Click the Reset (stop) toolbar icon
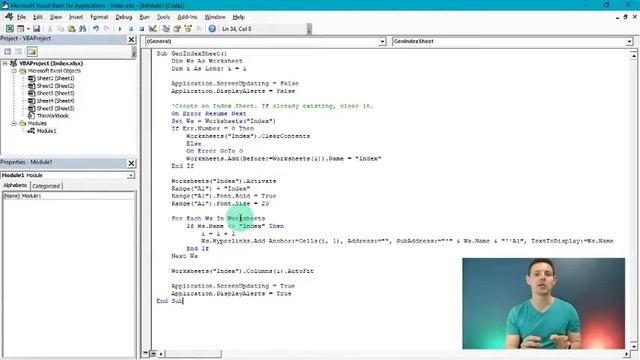 click(142, 29)
